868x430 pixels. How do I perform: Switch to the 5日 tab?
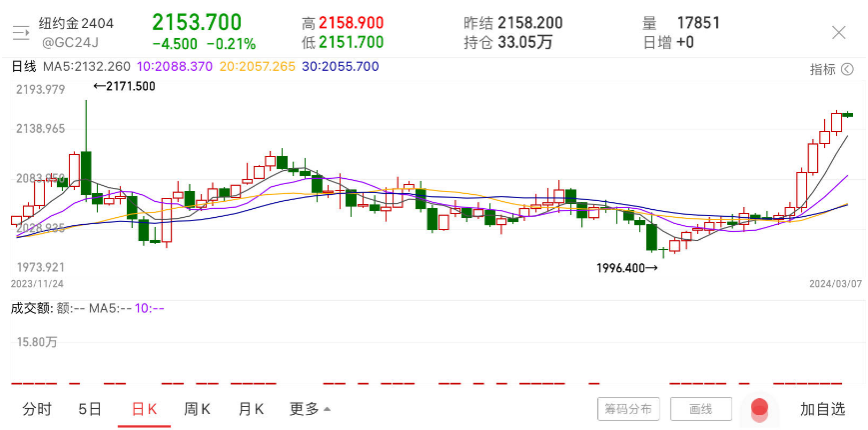click(90, 409)
